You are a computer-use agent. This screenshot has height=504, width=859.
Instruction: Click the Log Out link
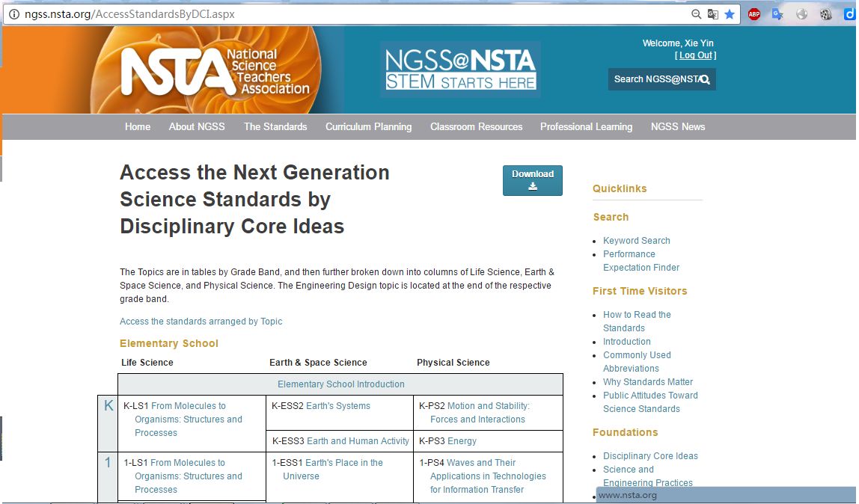tap(696, 55)
